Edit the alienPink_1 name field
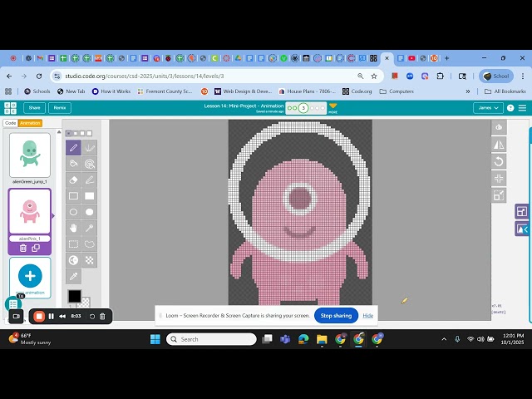The width and height of the screenshot is (532, 399). point(30,239)
